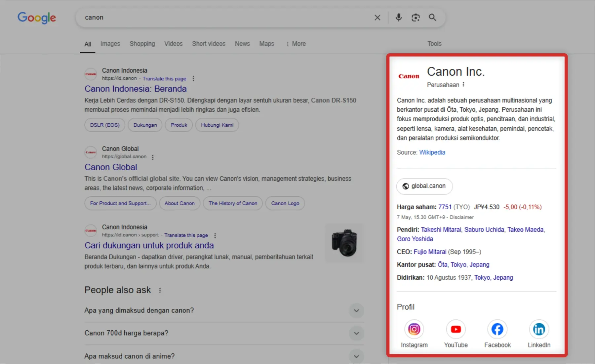Viewport: 595px width, 364px height.
Task: Open the Canon Global result title
Action: pyautogui.click(x=111, y=167)
